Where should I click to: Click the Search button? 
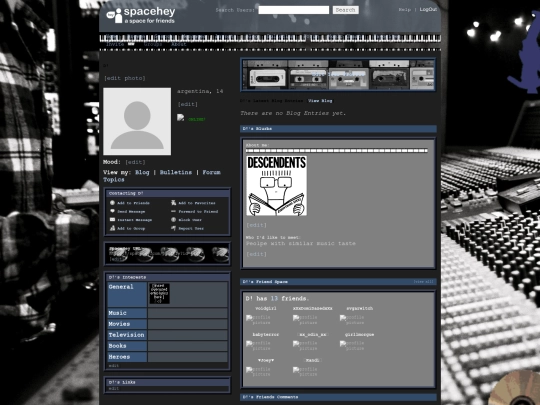click(x=345, y=10)
